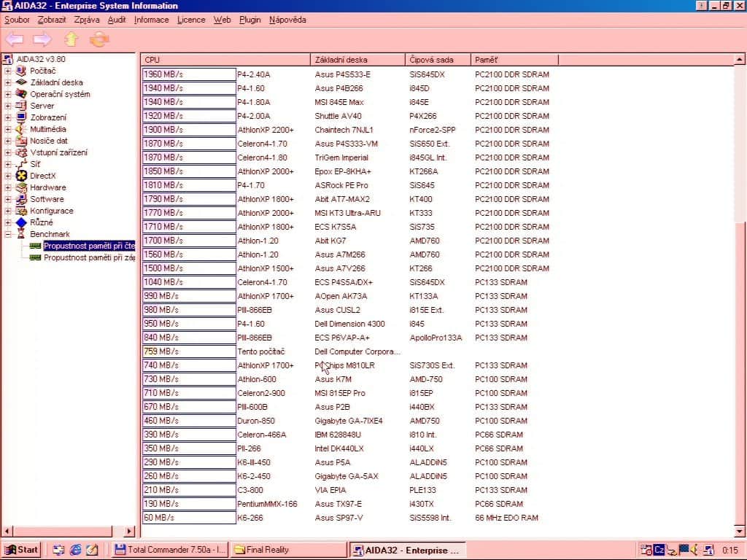747x560 pixels.
Task: Click the Cz keyboard language tray indicator
Action: (659, 550)
